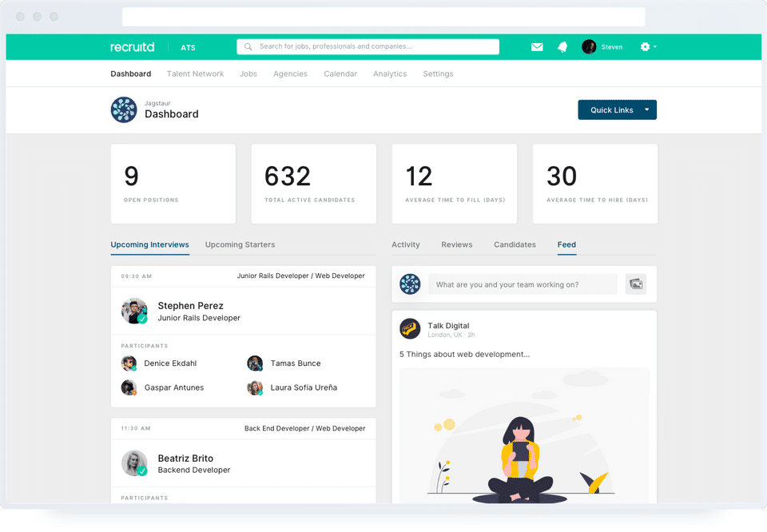Viewport: 767px width, 532px height.
Task: Click Beatriz Brito's avatar photo
Action: point(134,463)
